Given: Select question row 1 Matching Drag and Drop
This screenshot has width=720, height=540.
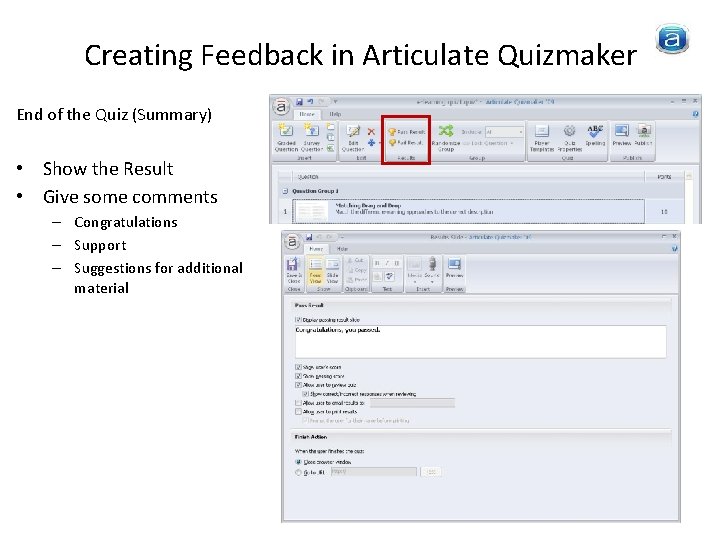Looking at the screenshot, I should (468, 211).
